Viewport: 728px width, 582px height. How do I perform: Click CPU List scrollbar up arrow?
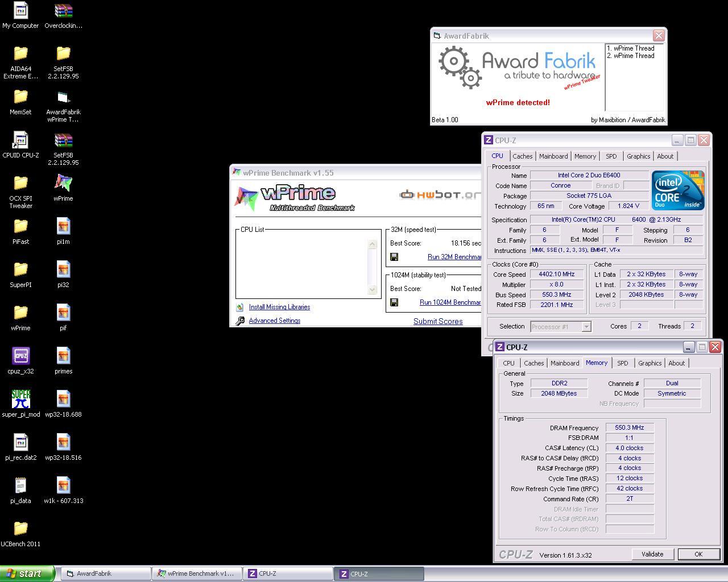pos(373,244)
